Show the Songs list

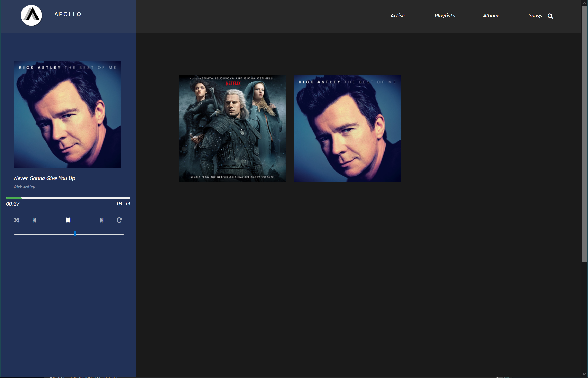535,16
